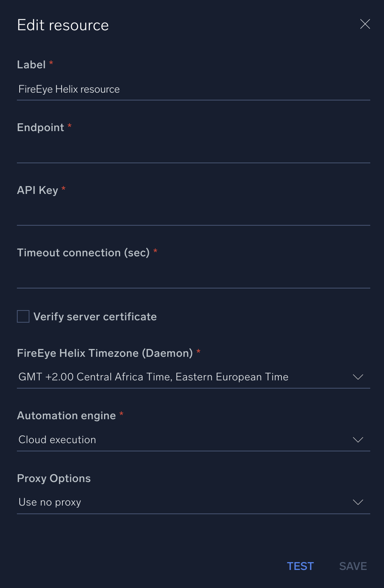This screenshot has height=588, width=384.
Task: Click the Proxy Options section label
Action: 54,478
